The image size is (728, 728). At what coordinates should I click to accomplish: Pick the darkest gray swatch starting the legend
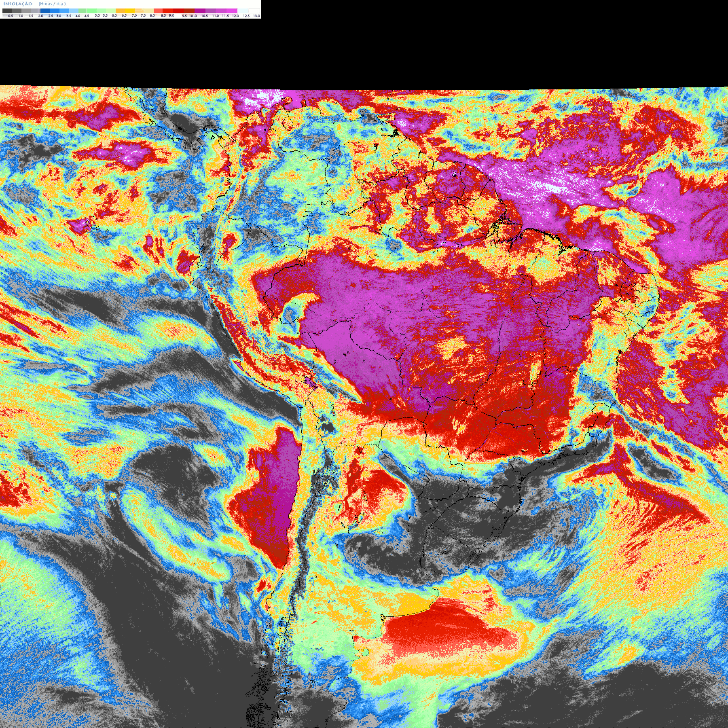(7, 11)
